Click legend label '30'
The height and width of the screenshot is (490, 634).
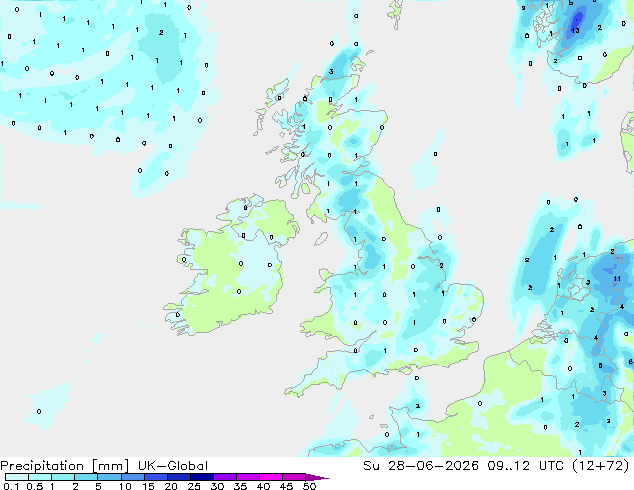217,486
